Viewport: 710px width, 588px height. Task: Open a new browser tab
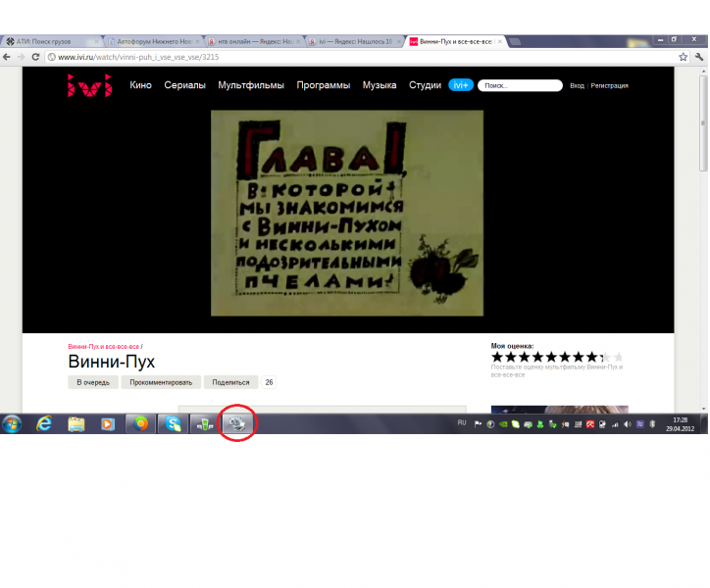[515, 42]
